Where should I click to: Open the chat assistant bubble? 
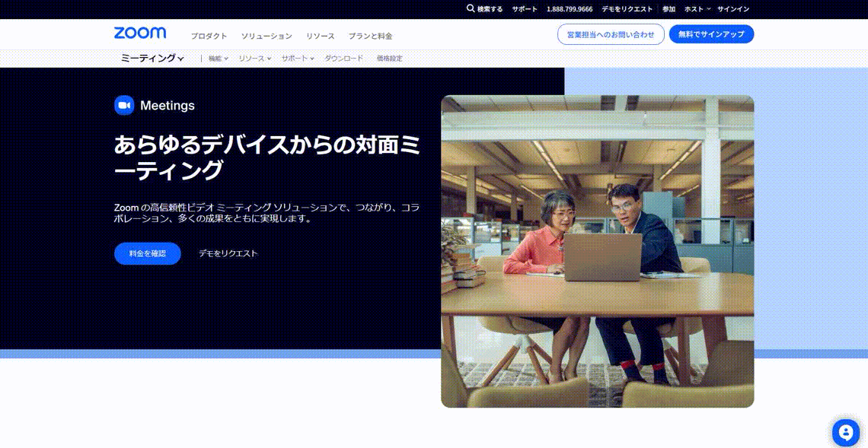(x=845, y=433)
